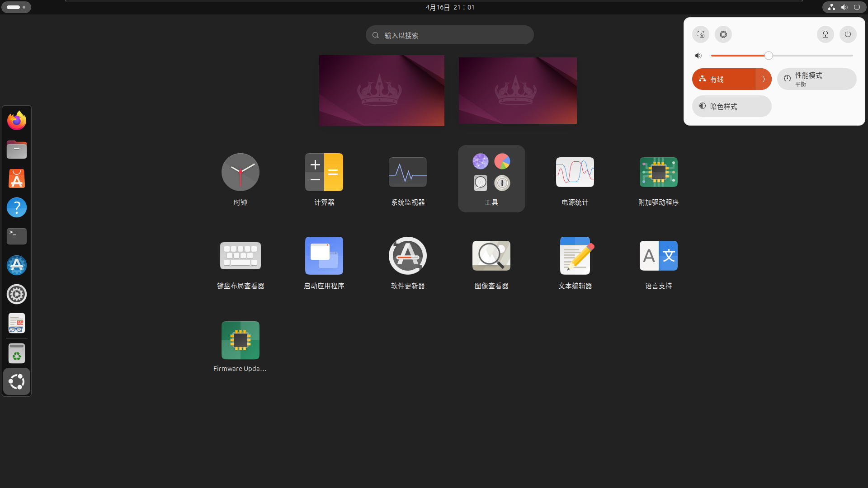The width and height of the screenshot is (868, 488).
Task: Launch Software Updater (软件更新器)
Action: coord(407,256)
